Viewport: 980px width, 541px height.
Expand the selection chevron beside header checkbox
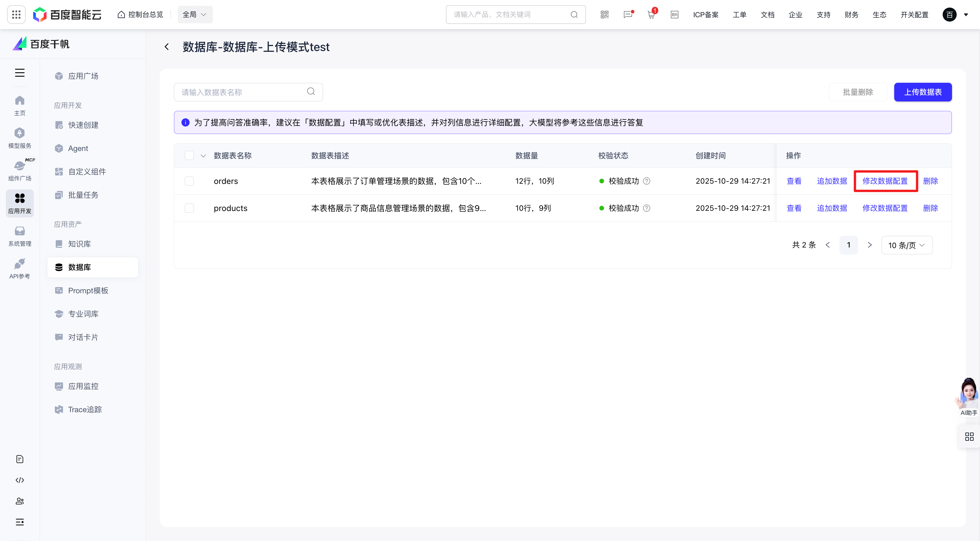click(x=203, y=156)
